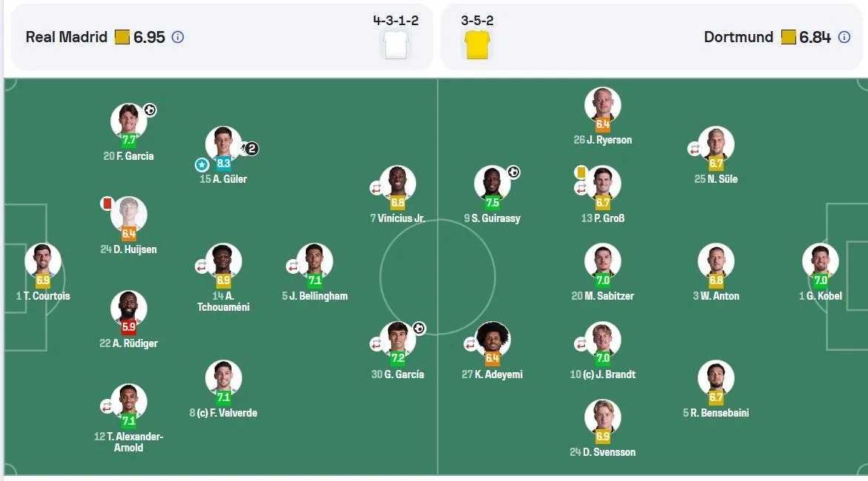Click the Real Madrid yellow color swatch
868x481 pixels.
[121, 37]
